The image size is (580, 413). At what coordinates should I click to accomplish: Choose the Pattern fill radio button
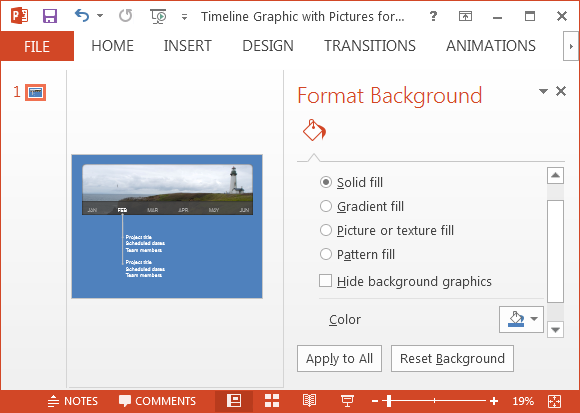click(326, 254)
